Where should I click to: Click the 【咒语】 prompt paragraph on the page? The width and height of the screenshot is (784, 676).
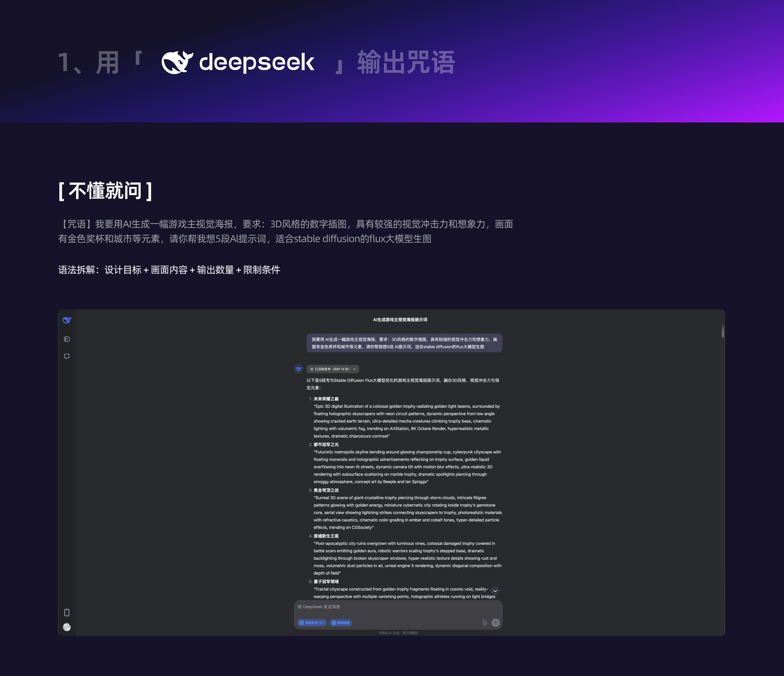point(285,231)
